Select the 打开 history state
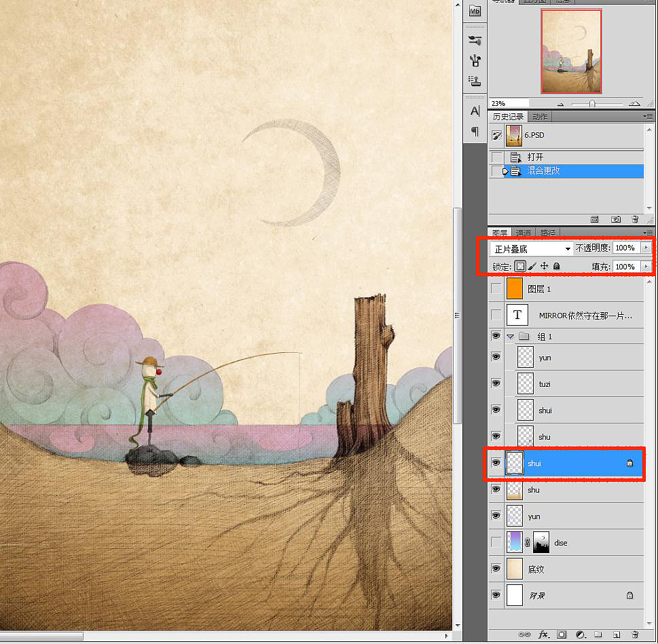Image resolution: width=658 pixels, height=644 pixels. click(535, 157)
